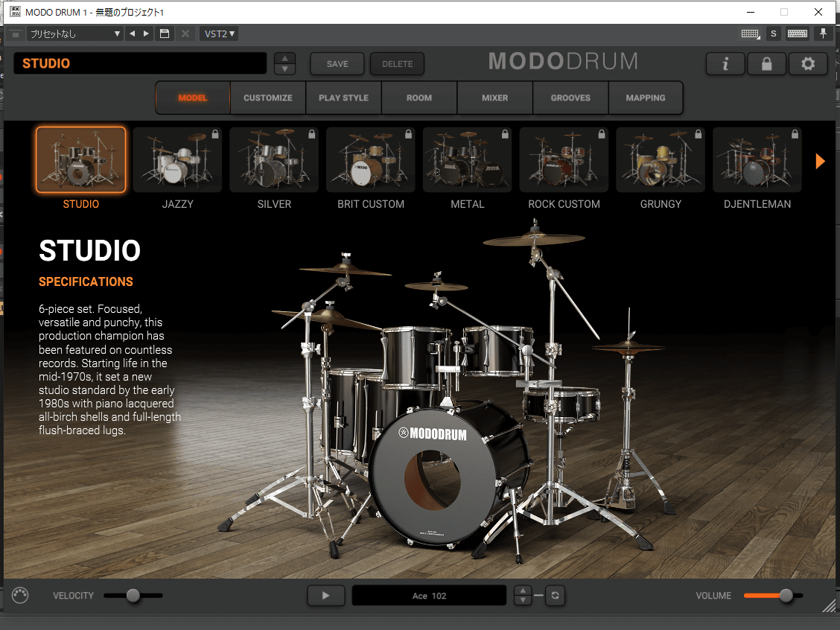Viewport: 840px width, 630px height.
Task: Click the lock icon on ROCK CUSTOM kit
Action: click(x=602, y=134)
